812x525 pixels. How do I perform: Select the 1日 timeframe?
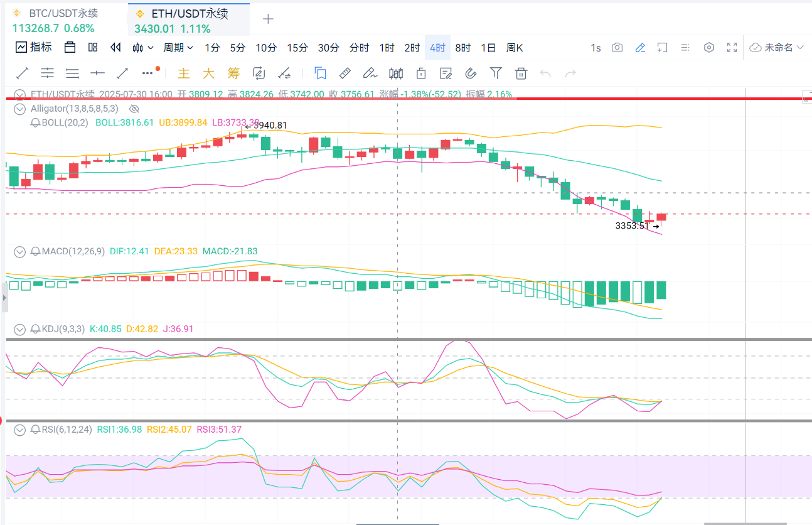point(488,48)
